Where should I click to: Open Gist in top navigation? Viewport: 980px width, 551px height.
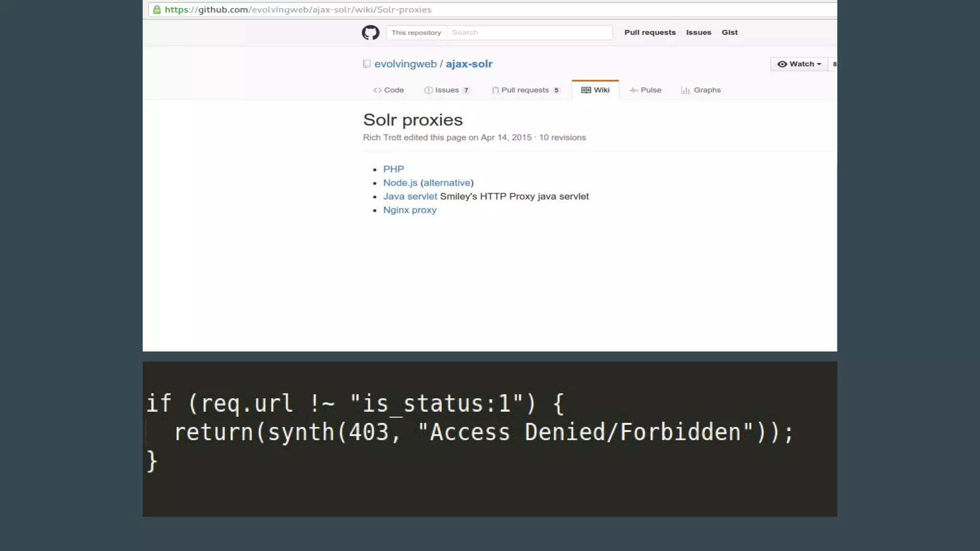pos(729,33)
